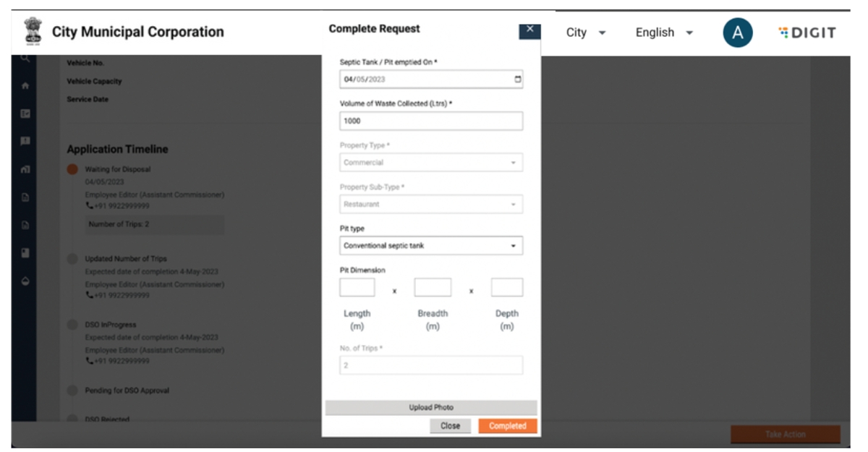The width and height of the screenshot is (868, 452).
Task: Click the Upload Photo button
Action: (431, 408)
